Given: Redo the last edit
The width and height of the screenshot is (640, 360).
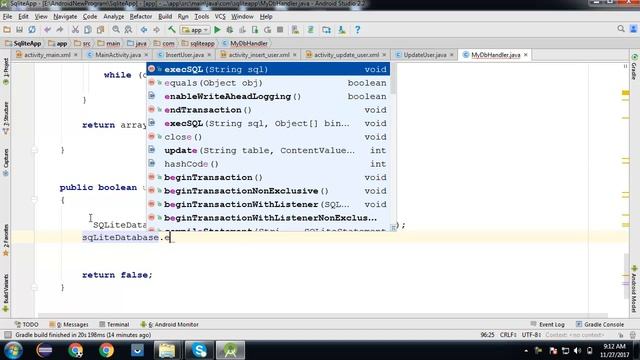Looking at the screenshot, I should coord(60,29).
